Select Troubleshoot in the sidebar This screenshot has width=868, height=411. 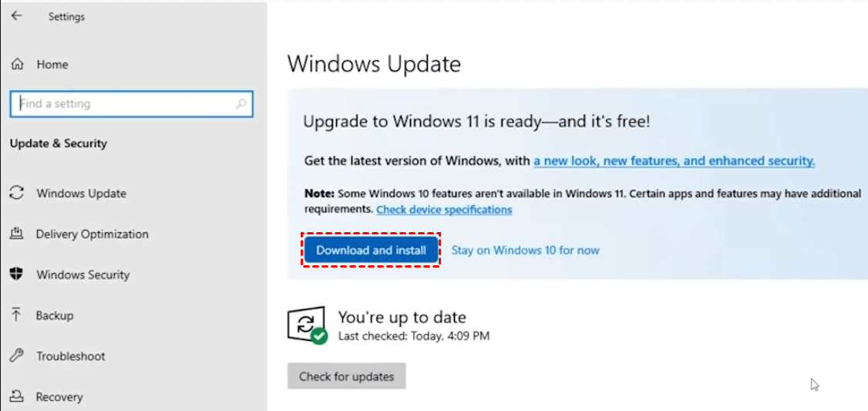71,355
